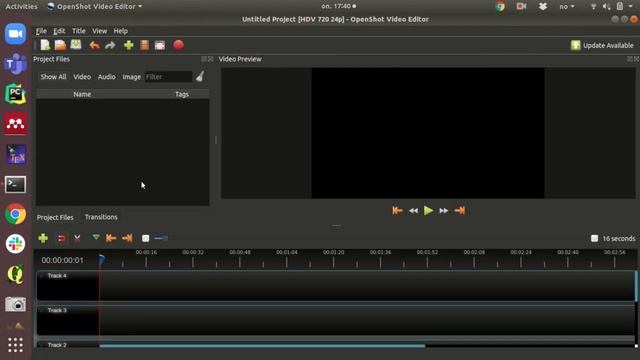The image size is (640, 360).
Task: Add a track using timeline plus icon
Action: 43,238
